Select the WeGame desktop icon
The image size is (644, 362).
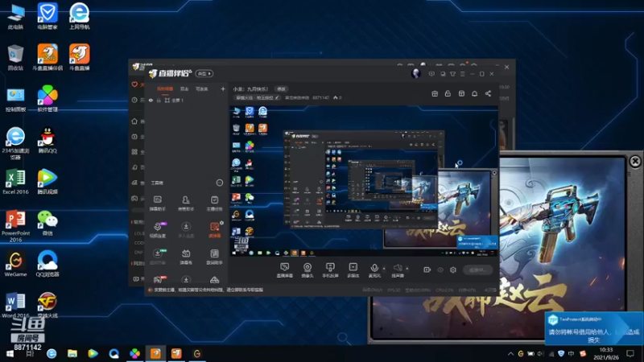[x=15, y=264]
